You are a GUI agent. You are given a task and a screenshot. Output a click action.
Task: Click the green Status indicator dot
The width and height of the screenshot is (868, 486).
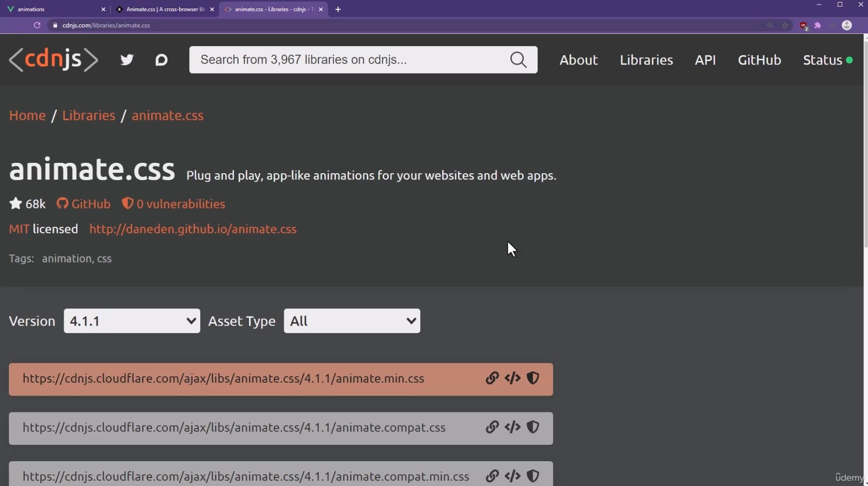click(849, 60)
